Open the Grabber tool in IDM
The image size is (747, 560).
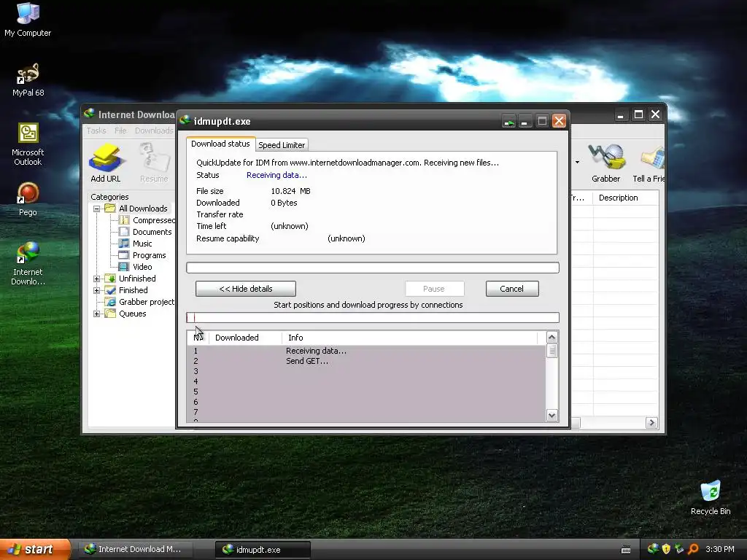(606, 163)
